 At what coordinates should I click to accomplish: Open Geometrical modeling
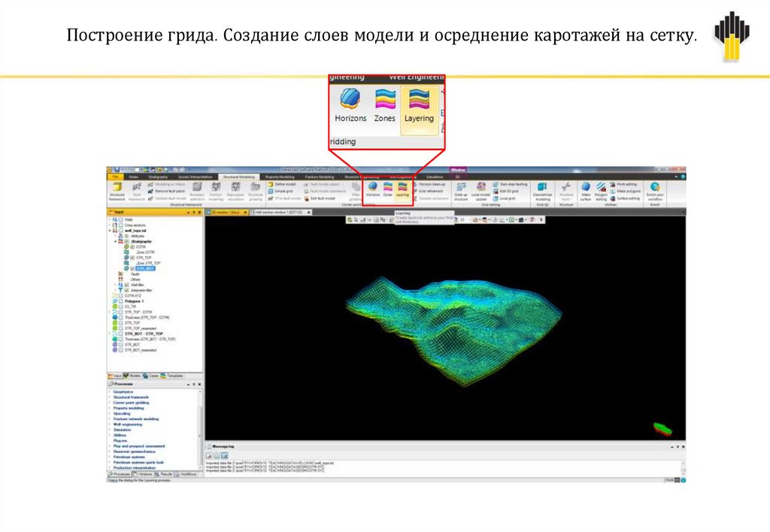pyautogui.click(x=542, y=192)
